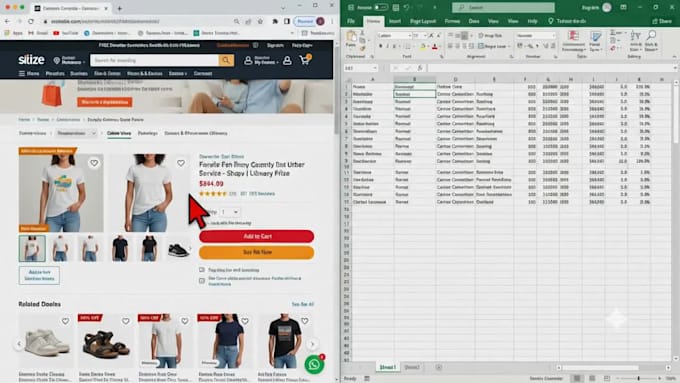Click the YouTube bookmark in bookmarks bar

(x=66, y=33)
